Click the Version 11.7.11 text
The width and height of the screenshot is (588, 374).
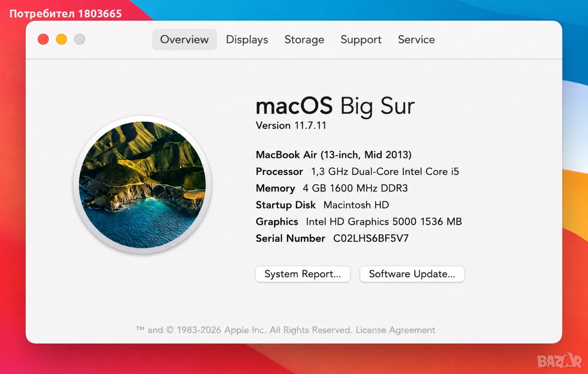(291, 125)
